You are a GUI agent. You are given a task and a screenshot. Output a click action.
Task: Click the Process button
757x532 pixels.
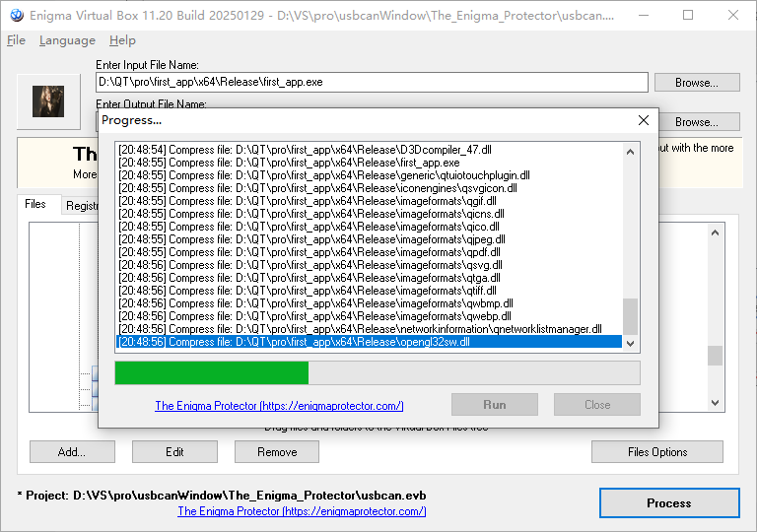point(669,503)
